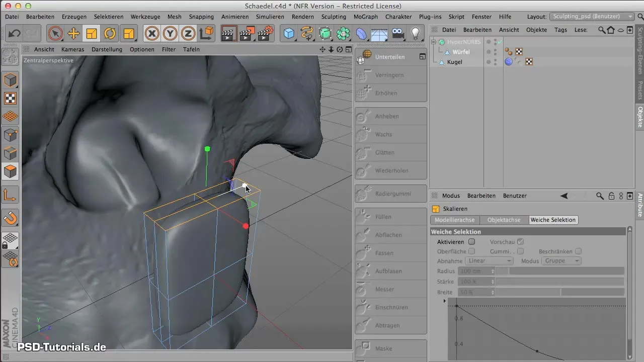The image size is (644, 362).
Task: Click the Verringern sculpt button
Action: click(x=391, y=75)
